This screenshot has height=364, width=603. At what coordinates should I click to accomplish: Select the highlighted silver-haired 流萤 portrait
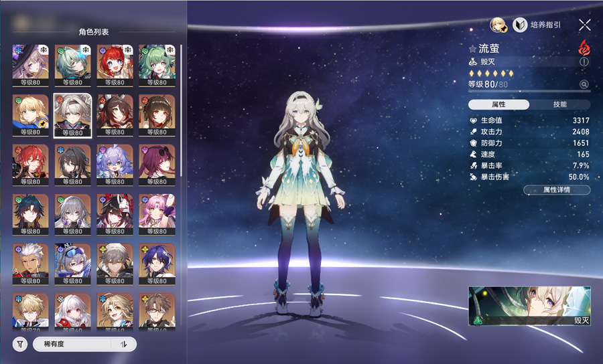click(72, 115)
